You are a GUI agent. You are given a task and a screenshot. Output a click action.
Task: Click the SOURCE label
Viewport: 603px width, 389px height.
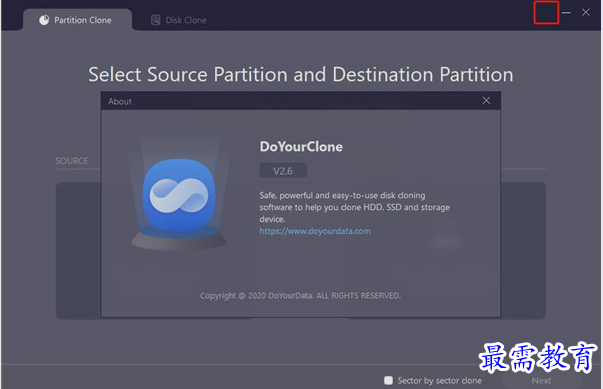[72, 161]
